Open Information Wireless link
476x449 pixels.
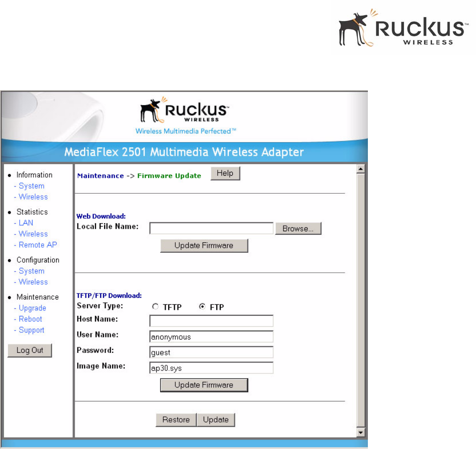pos(33,197)
